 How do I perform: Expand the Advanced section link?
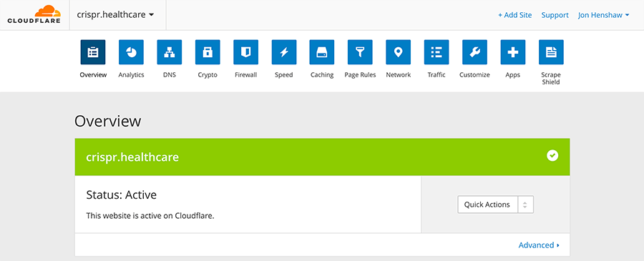click(x=539, y=245)
